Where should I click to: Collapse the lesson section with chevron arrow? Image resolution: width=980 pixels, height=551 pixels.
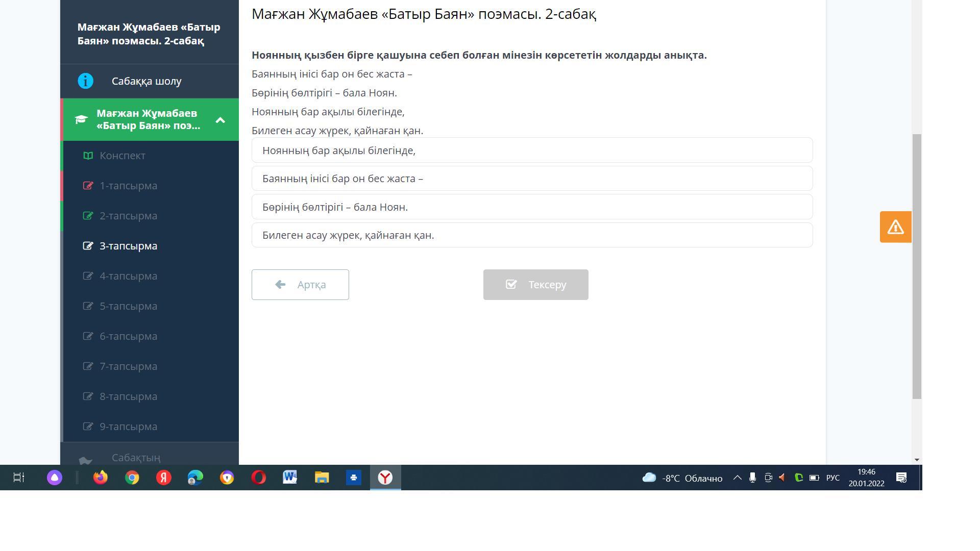(220, 120)
